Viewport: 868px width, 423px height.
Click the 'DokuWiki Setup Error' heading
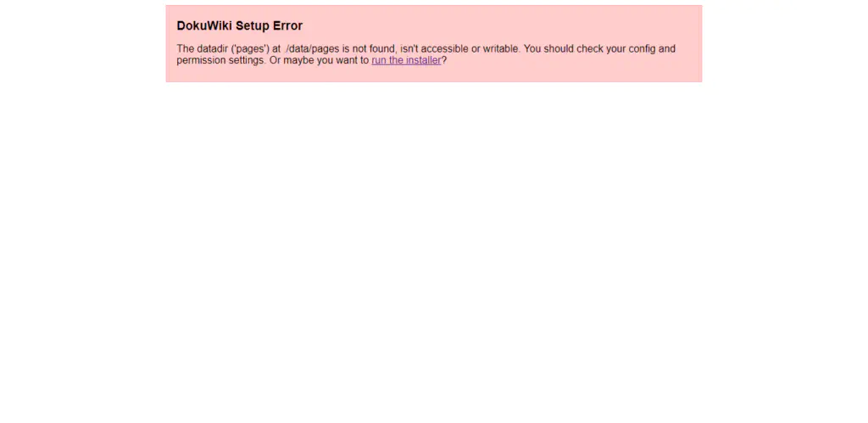click(x=240, y=26)
